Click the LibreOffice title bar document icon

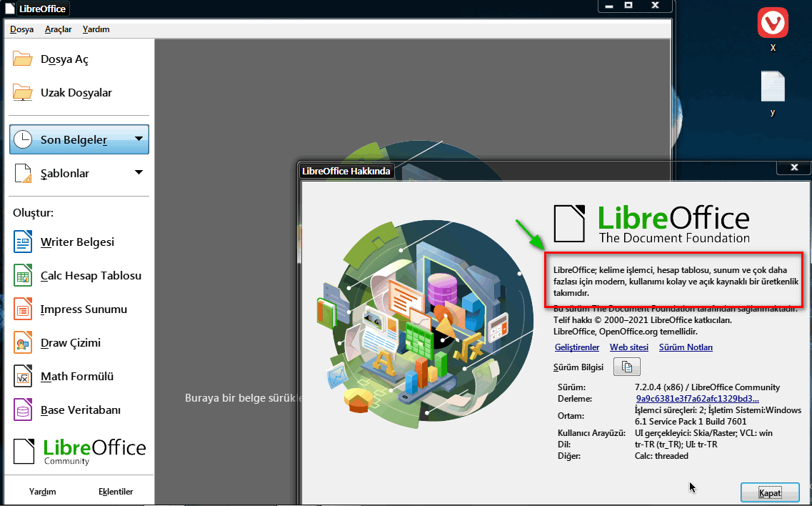click(x=9, y=9)
